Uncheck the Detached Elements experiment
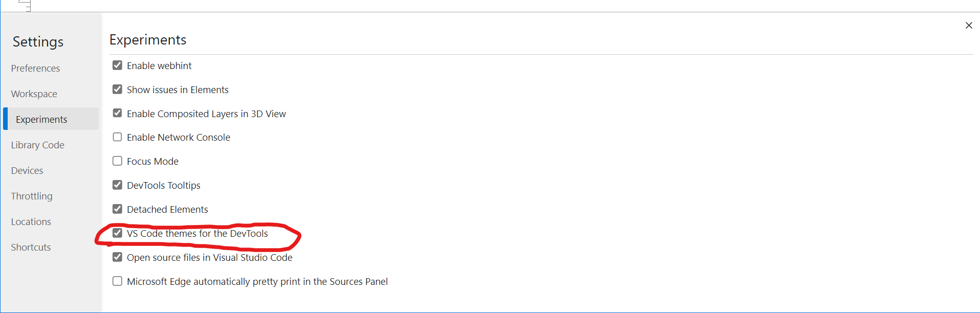 point(117,209)
